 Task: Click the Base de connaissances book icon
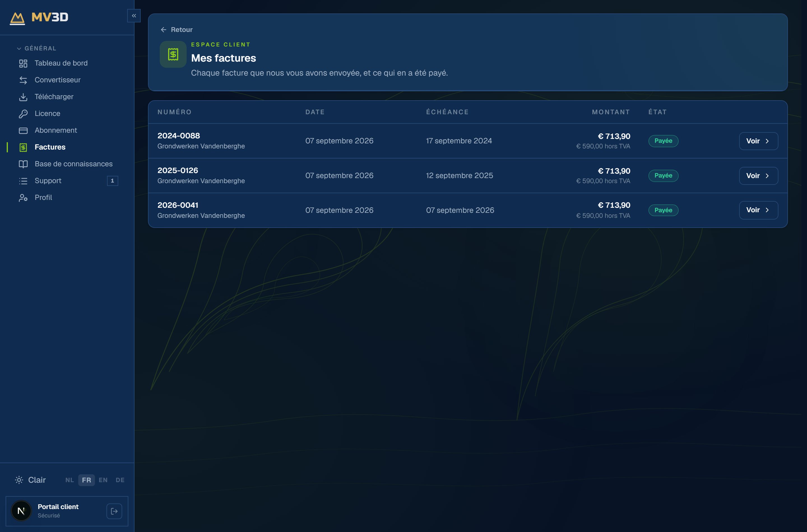click(23, 164)
